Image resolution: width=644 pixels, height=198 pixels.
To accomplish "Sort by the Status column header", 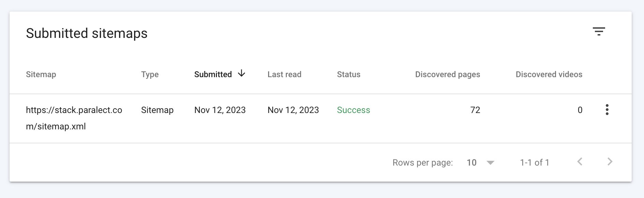I will coord(348,74).
